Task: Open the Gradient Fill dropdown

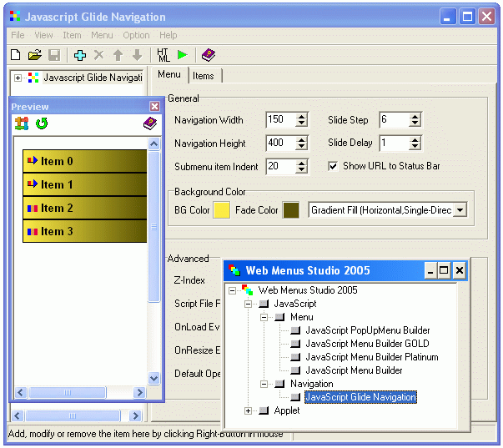Action: pyautogui.click(x=460, y=210)
